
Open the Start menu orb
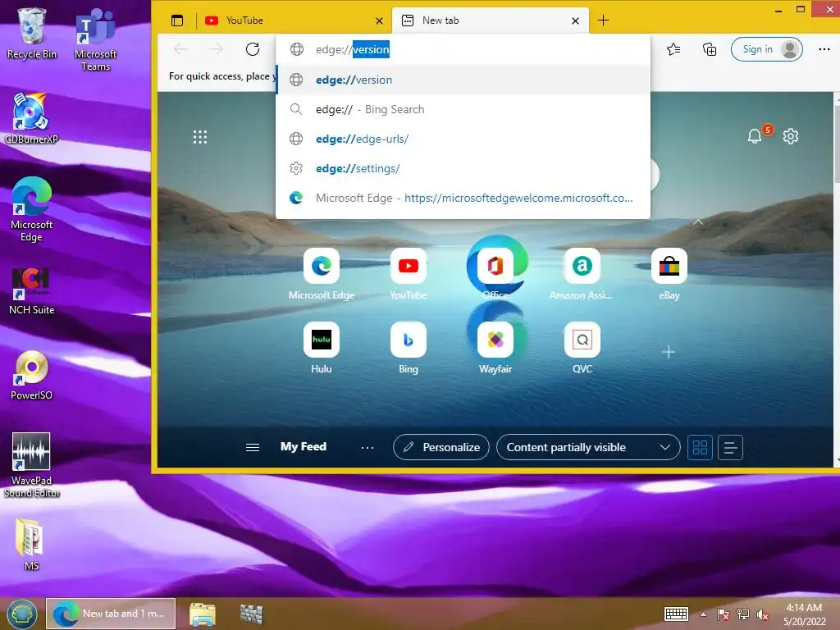[x=22, y=614]
